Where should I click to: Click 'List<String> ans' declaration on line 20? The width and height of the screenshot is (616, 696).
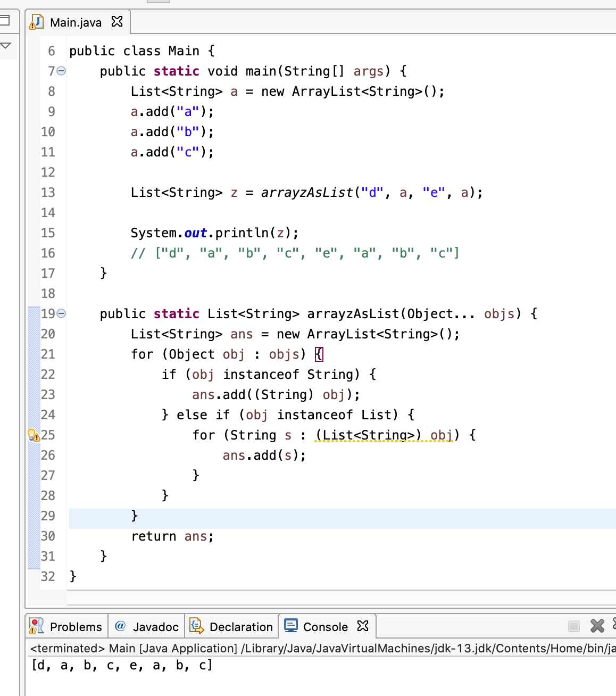192,334
